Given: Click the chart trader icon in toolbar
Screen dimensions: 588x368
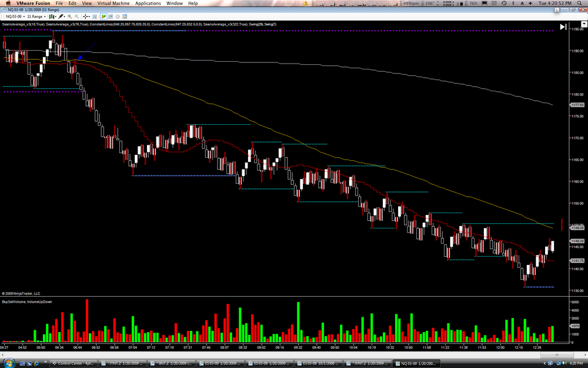Looking at the screenshot, I should coord(111,16).
